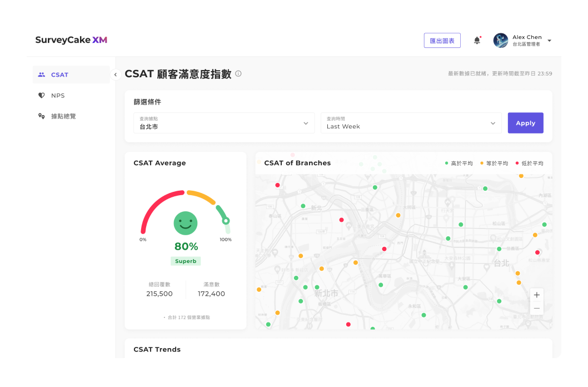
Task: Collapse the sidebar with the chevron button
Action: 116,75
